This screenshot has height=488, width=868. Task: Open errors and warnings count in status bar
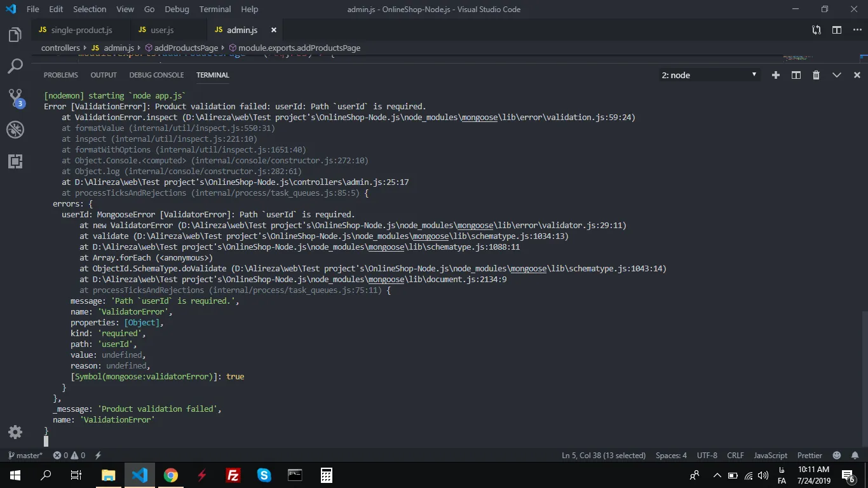(x=69, y=456)
